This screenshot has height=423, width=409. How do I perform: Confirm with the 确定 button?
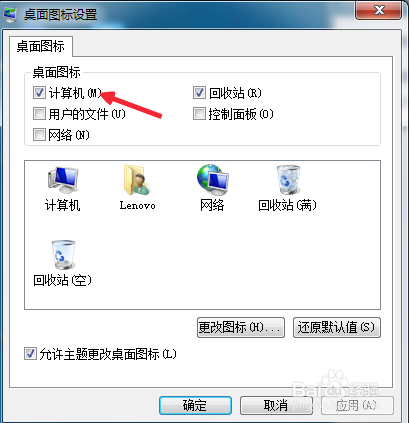pyautogui.click(x=195, y=405)
